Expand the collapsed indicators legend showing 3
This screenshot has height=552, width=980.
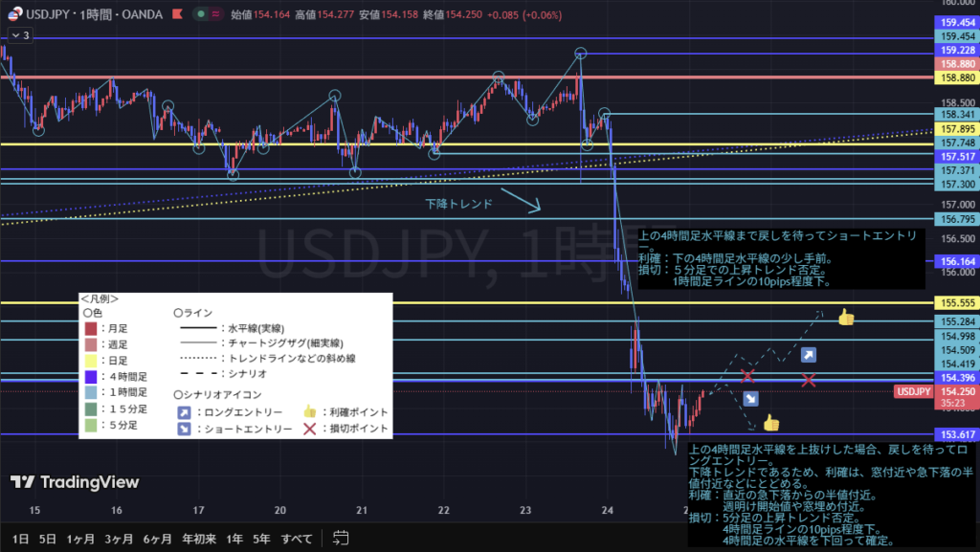(19, 35)
